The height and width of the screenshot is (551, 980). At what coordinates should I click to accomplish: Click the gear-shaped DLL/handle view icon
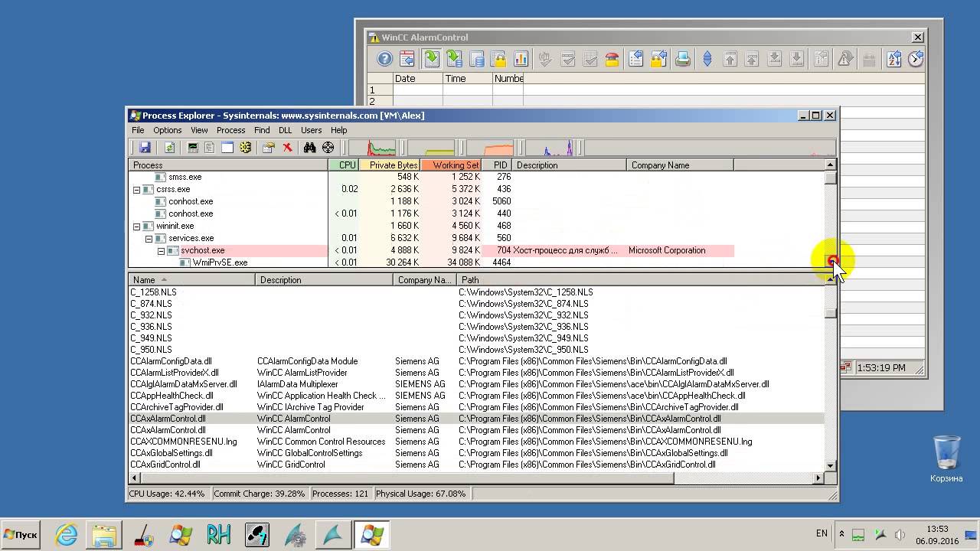(x=245, y=148)
